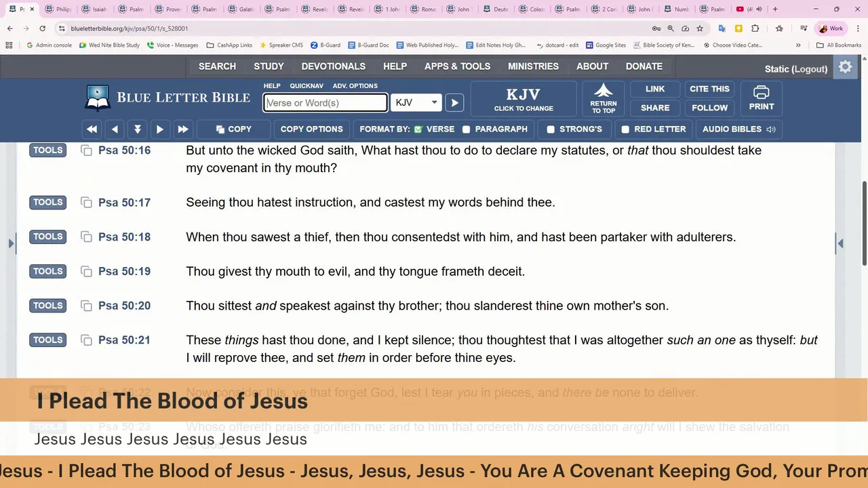Go to previous chapter left arrow
This screenshot has height=488, width=868.
tap(115, 129)
